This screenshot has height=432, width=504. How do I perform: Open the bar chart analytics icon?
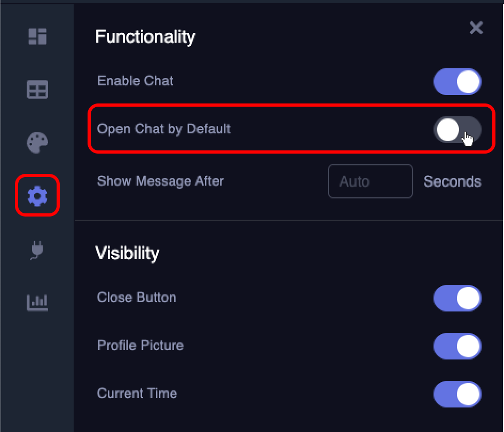click(x=37, y=302)
